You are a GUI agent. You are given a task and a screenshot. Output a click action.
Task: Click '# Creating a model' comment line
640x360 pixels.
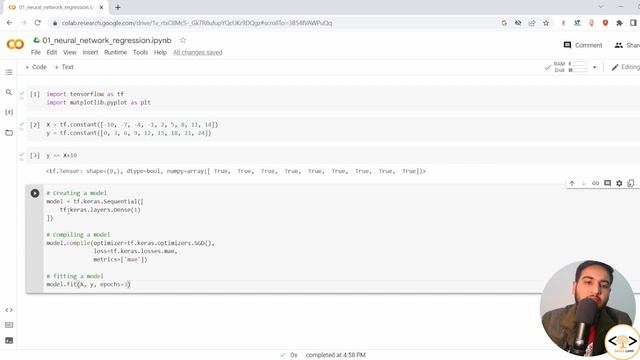pyautogui.click(x=76, y=193)
